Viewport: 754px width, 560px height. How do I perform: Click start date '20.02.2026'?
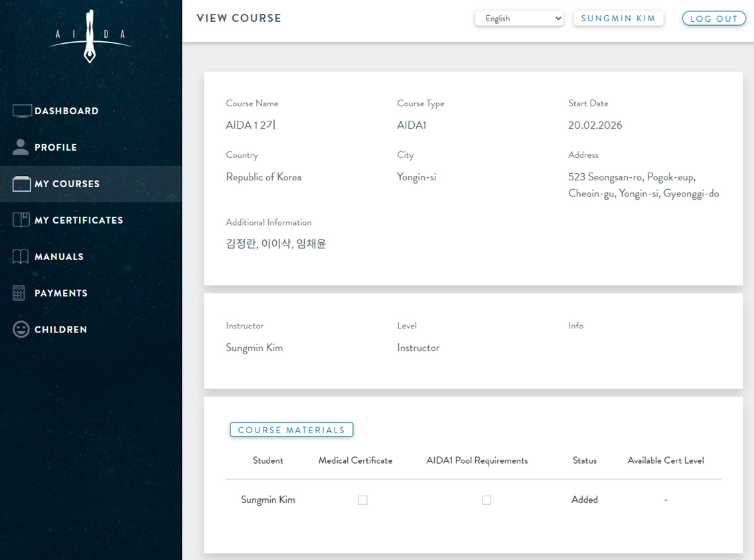(x=595, y=125)
